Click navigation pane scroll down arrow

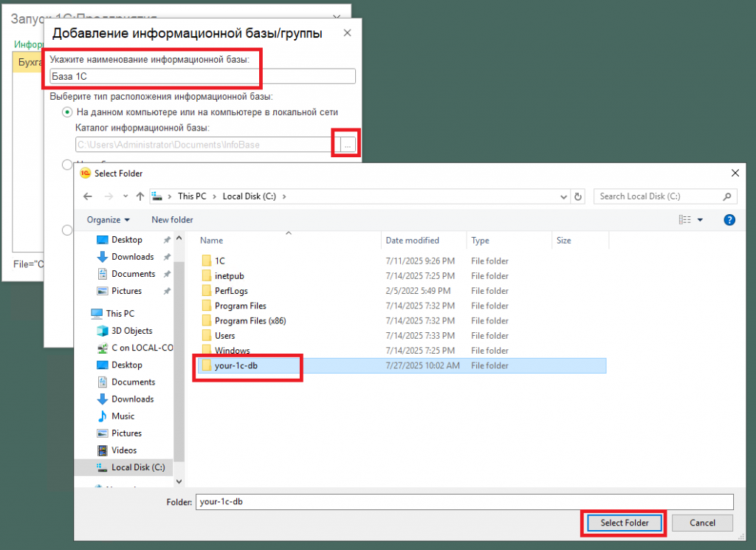[179, 481]
